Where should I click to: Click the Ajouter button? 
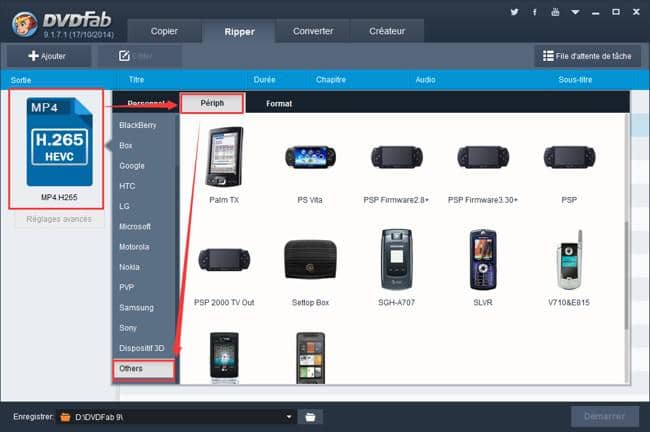tap(48, 56)
